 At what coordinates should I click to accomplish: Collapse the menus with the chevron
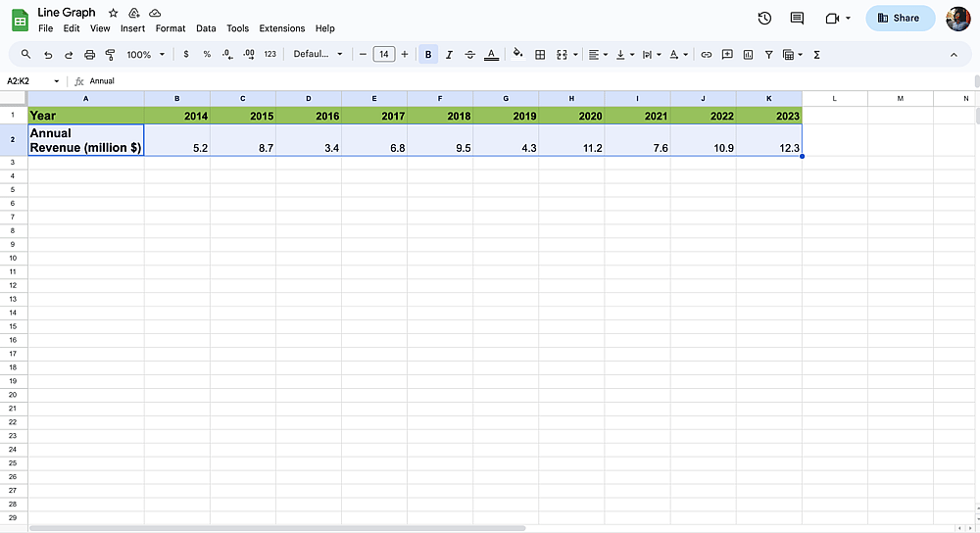coord(954,55)
